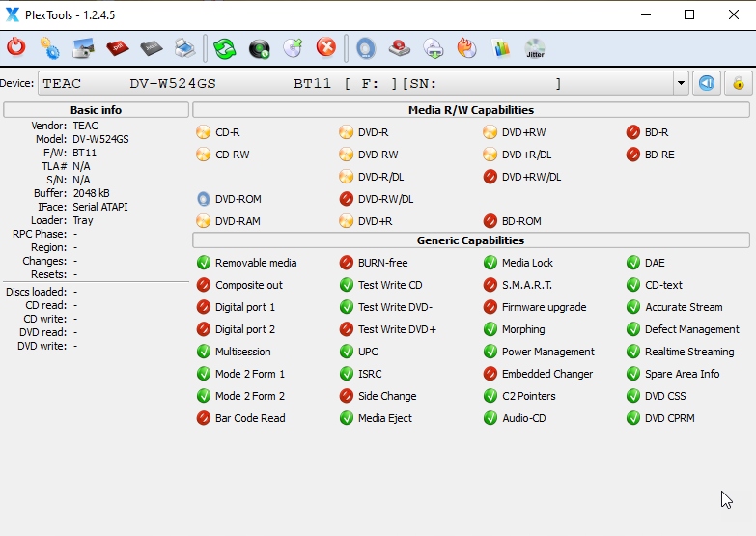Open the Jitter test icon

click(x=535, y=48)
